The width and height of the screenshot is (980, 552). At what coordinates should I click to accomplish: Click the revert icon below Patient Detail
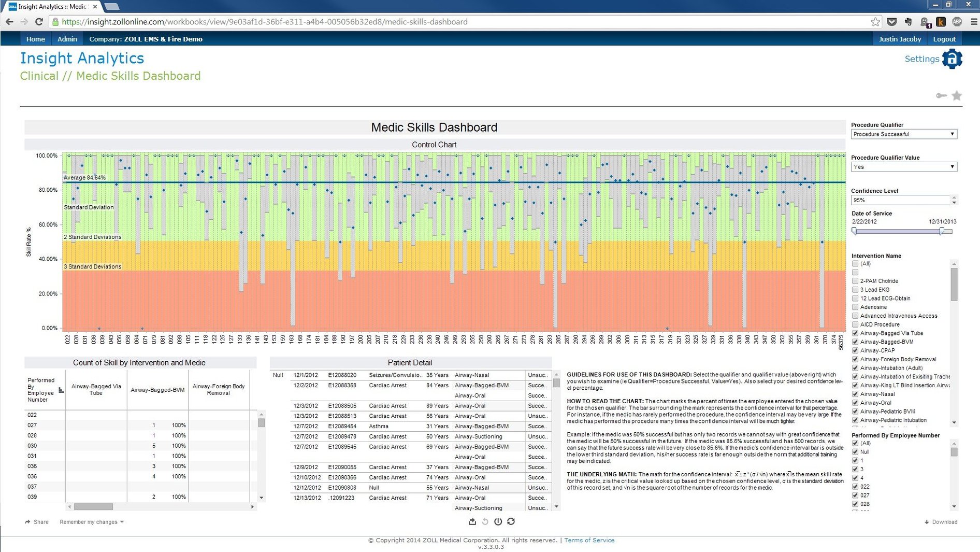(485, 522)
